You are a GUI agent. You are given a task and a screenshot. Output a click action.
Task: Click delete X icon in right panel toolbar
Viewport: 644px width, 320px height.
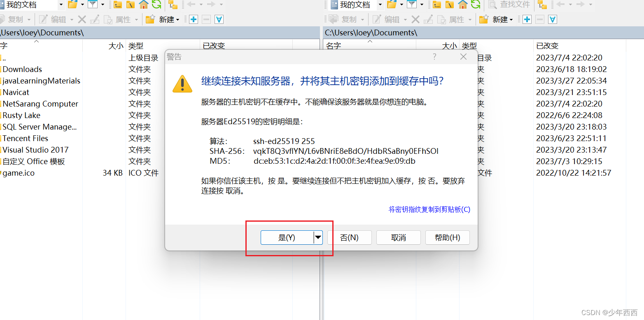(415, 19)
